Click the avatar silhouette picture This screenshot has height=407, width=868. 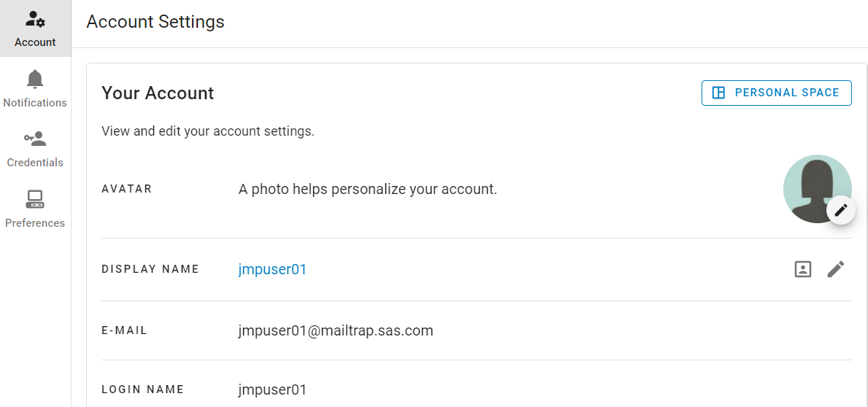pos(812,185)
